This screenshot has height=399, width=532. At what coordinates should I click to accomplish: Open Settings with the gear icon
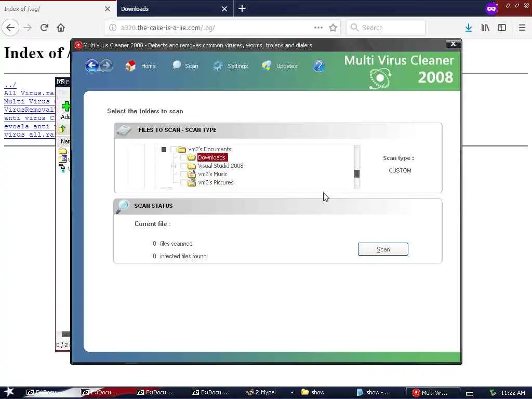pos(218,66)
